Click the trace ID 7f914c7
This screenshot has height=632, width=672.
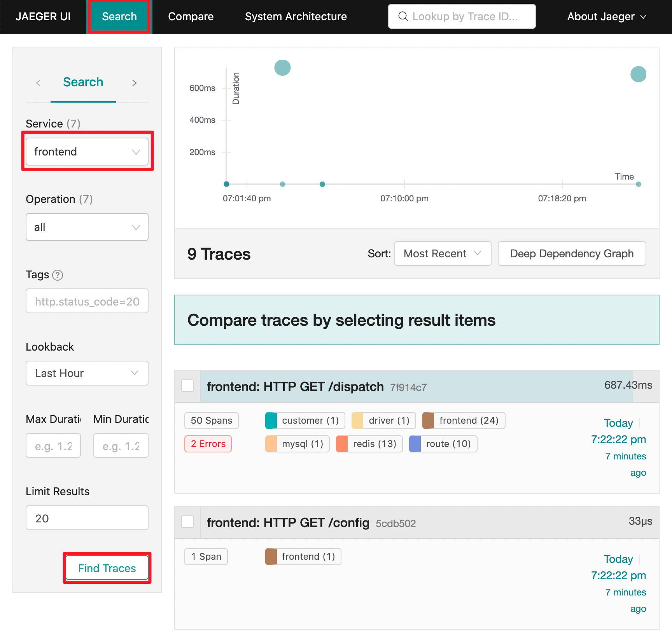(x=408, y=388)
